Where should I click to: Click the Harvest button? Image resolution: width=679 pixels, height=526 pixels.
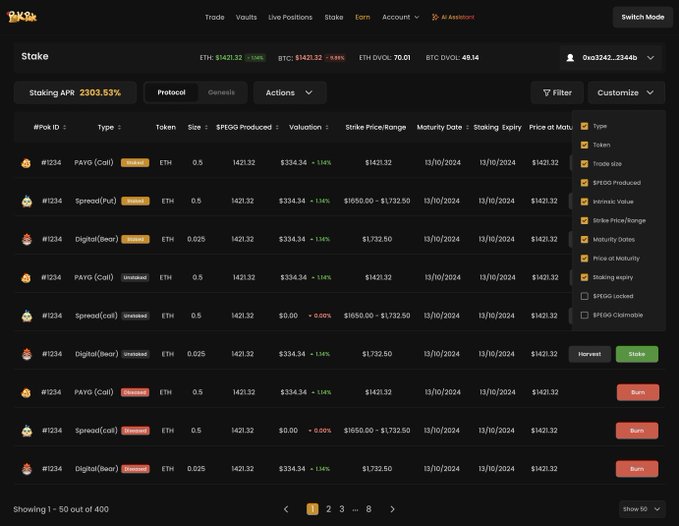tap(589, 354)
